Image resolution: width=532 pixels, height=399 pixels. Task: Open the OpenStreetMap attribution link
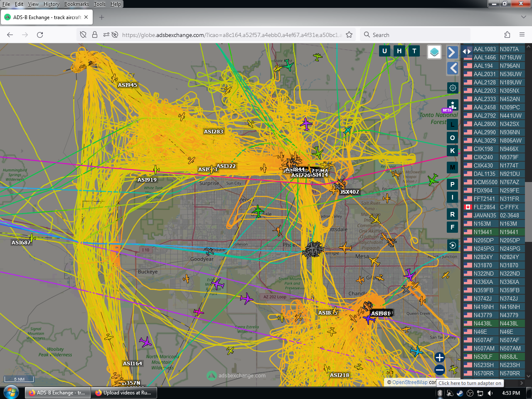pyautogui.click(x=410, y=382)
